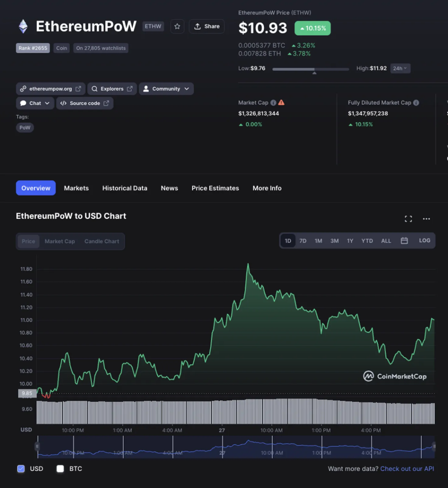448x488 pixels.
Task: Switch to the Markets tab
Action: (76, 188)
